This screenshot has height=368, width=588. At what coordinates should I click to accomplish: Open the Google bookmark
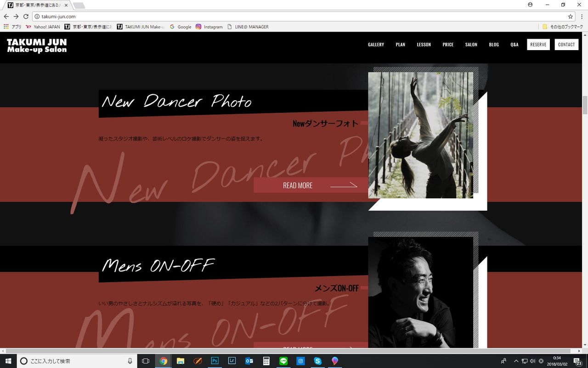[x=181, y=27]
